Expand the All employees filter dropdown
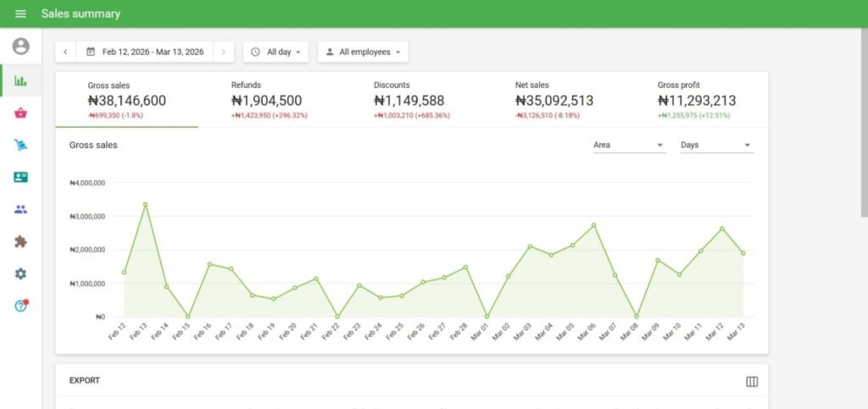This screenshot has height=409, width=868. click(363, 52)
